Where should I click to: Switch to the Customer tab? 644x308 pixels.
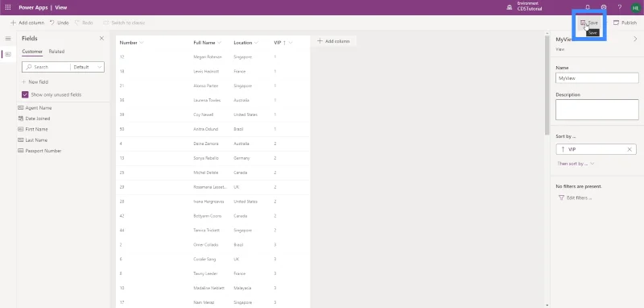32,52
